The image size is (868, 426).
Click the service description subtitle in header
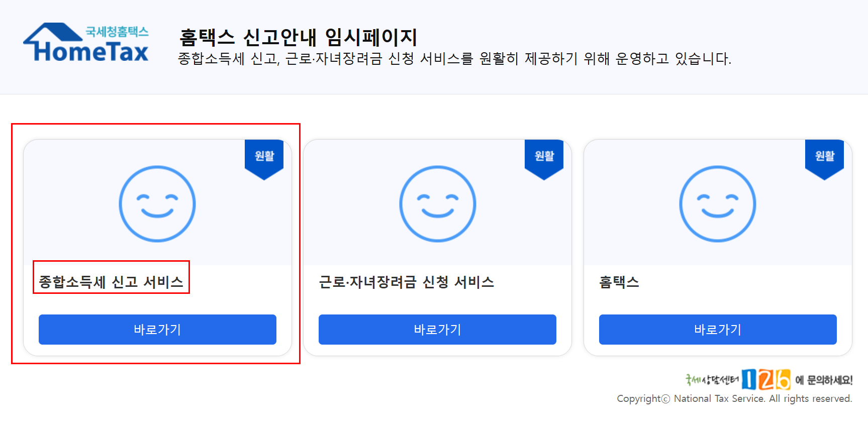tap(454, 59)
